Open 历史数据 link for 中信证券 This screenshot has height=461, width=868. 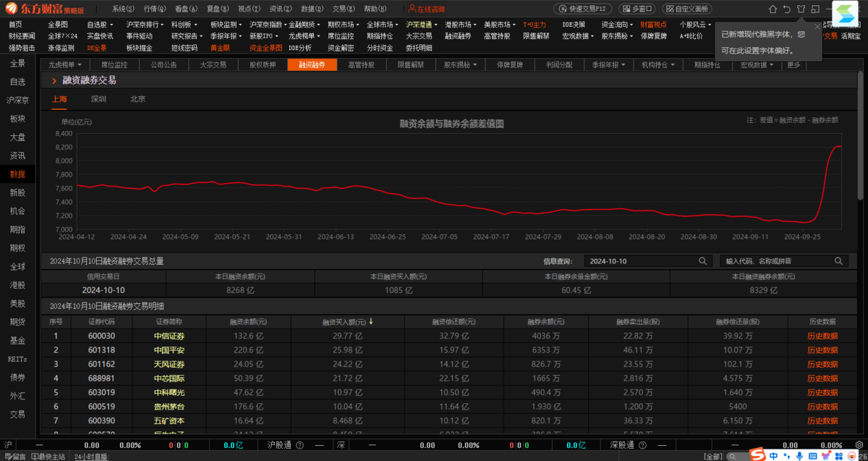[822, 336]
